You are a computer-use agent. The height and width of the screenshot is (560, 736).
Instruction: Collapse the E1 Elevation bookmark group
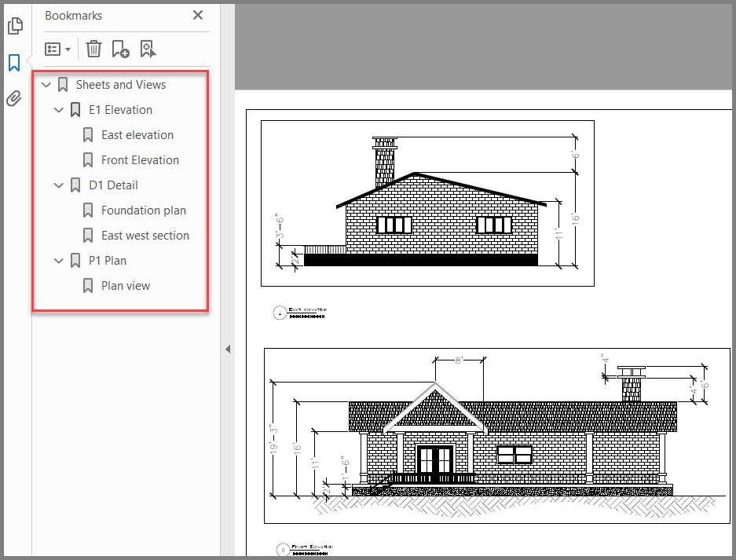[59, 110]
